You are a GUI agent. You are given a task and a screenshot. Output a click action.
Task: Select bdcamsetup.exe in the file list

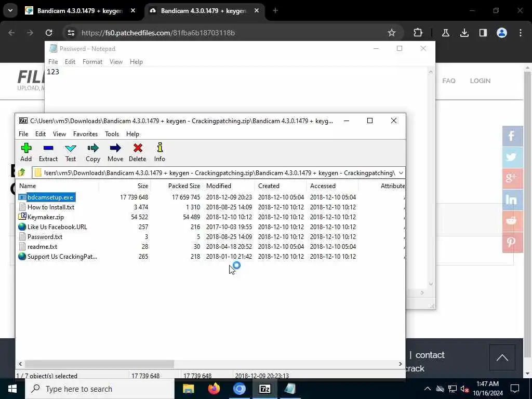click(50, 197)
